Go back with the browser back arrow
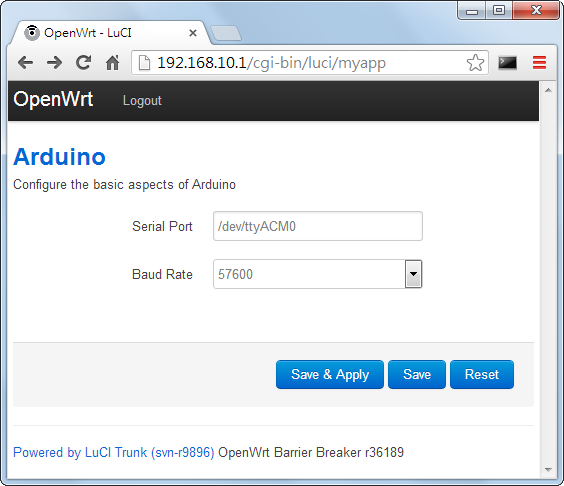This screenshot has width=564, height=486. 25,63
